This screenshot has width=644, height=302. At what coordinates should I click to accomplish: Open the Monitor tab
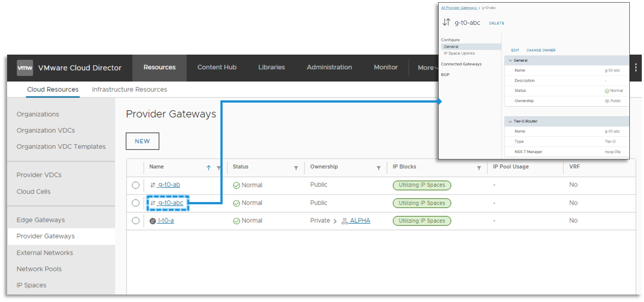[386, 68]
